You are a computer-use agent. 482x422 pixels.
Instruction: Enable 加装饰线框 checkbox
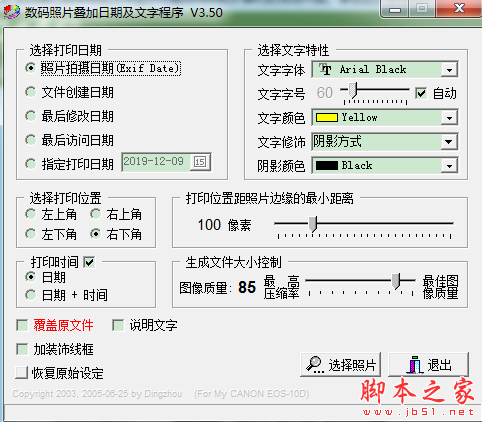point(22,349)
